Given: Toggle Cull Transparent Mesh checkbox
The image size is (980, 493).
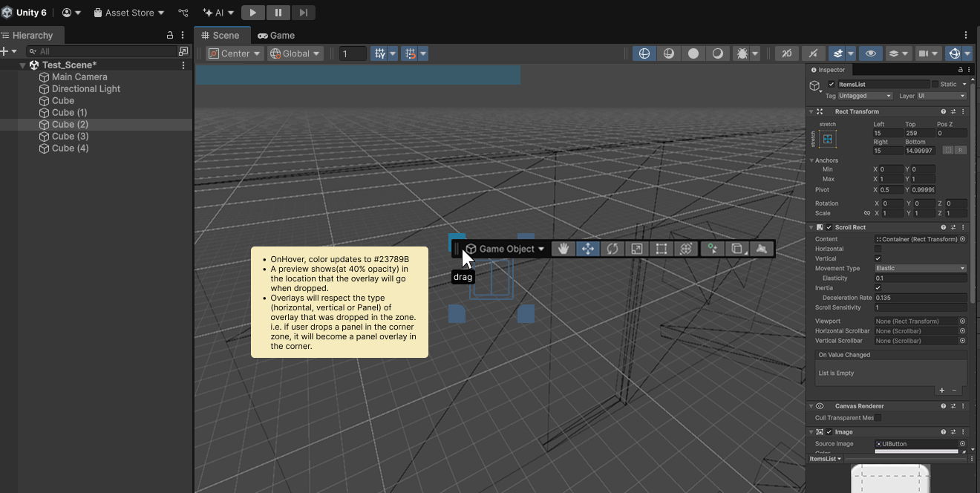Looking at the screenshot, I should coord(878,418).
